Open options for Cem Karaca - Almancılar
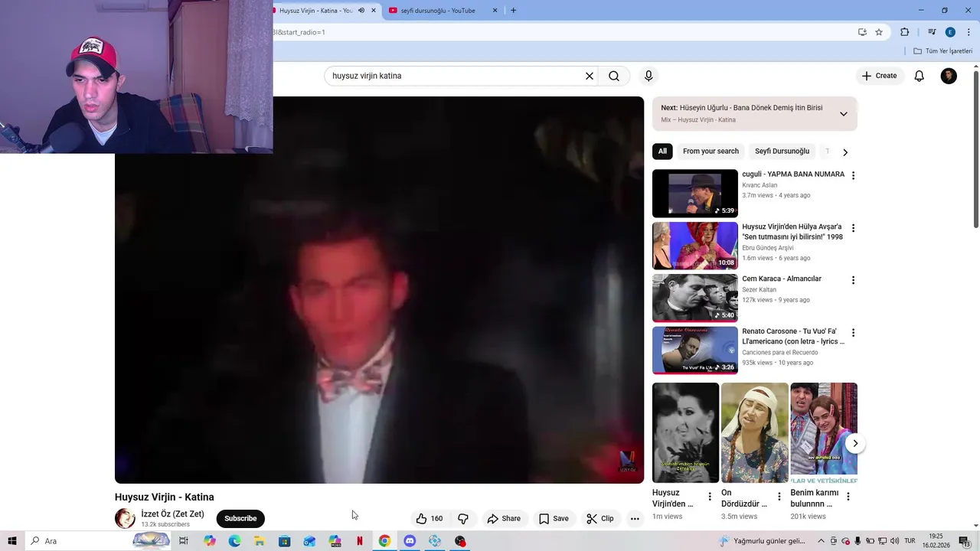This screenshot has width=980, height=551. [853, 280]
